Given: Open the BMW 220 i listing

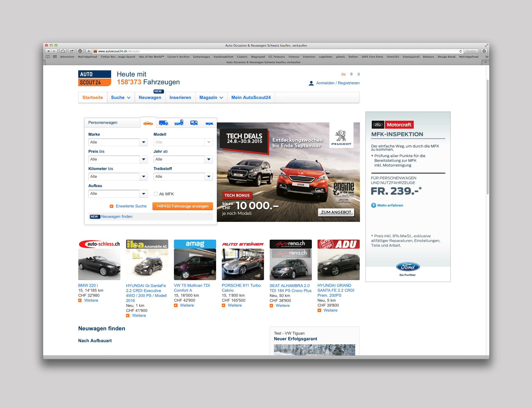Looking at the screenshot, I should (88, 286).
